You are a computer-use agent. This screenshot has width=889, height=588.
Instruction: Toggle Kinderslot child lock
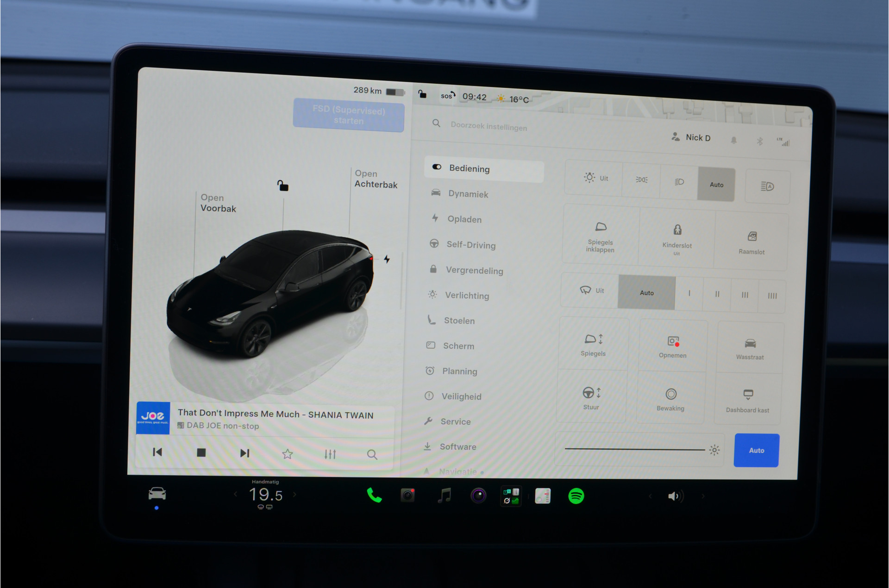[677, 237]
